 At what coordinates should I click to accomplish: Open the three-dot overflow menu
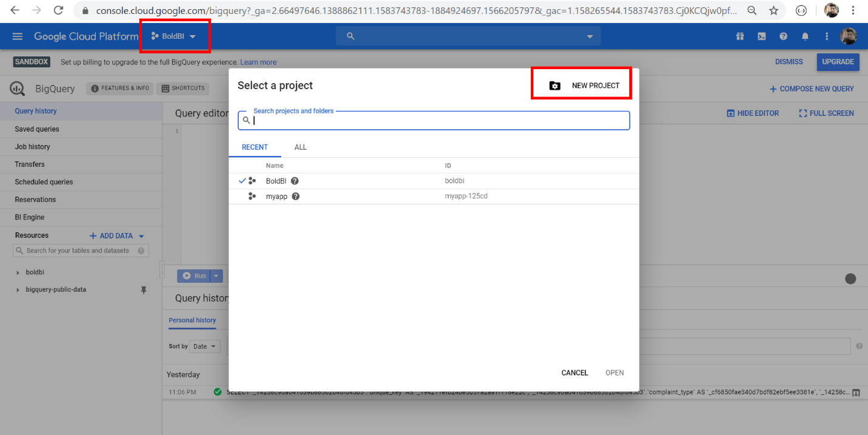[x=827, y=36]
